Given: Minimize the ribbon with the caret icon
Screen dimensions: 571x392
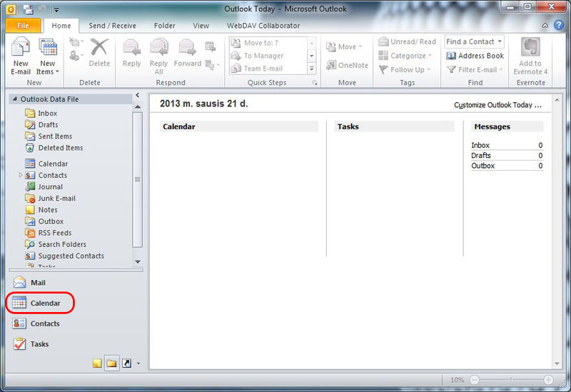Looking at the screenshot, I should click(545, 26).
